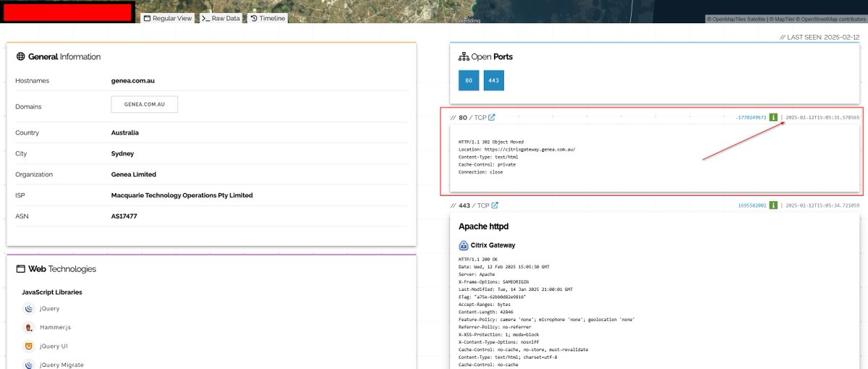The image size is (868, 369).
Task: Open the Raw Data tab
Action: (221, 18)
